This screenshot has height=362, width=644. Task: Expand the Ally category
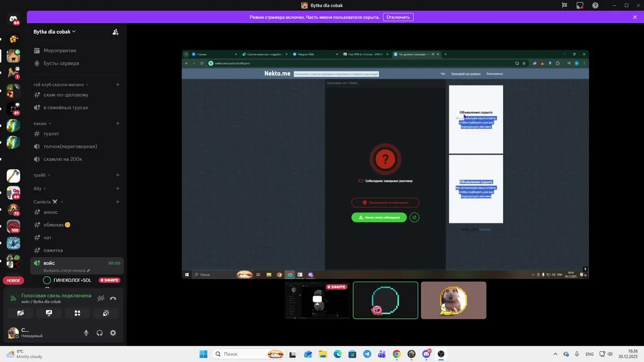(x=40, y=189)
